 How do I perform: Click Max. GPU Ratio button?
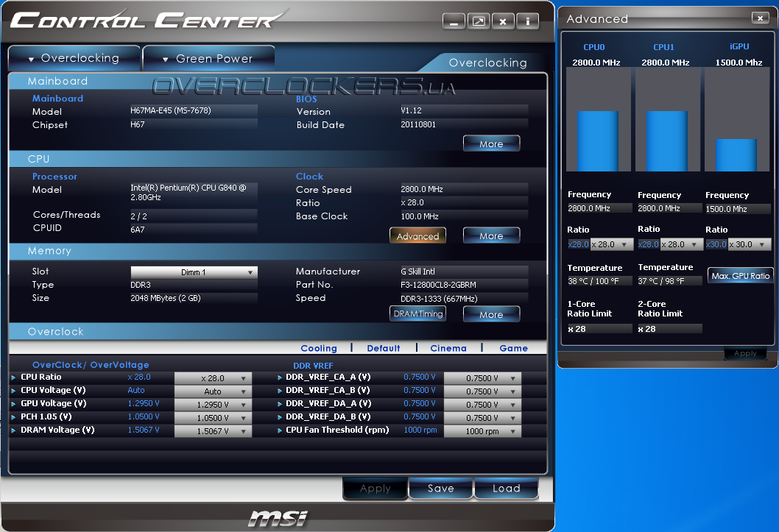(x=740, y=276)
